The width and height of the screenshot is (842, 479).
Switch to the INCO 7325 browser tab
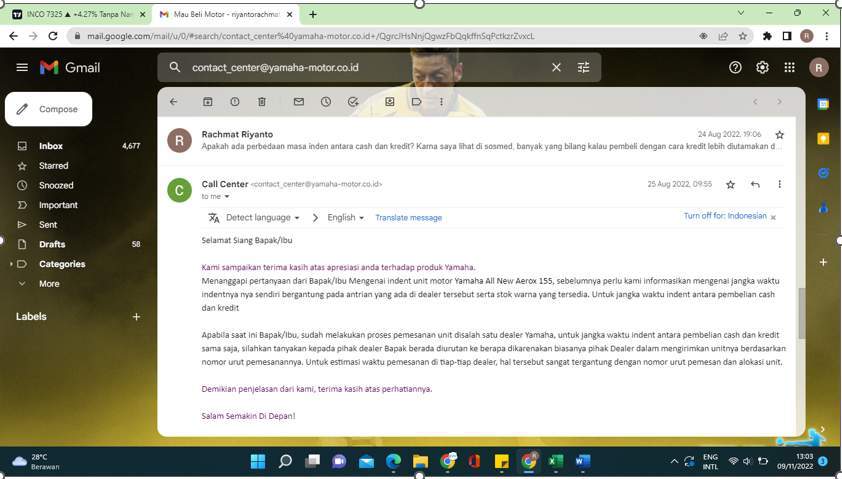[78, 14]
